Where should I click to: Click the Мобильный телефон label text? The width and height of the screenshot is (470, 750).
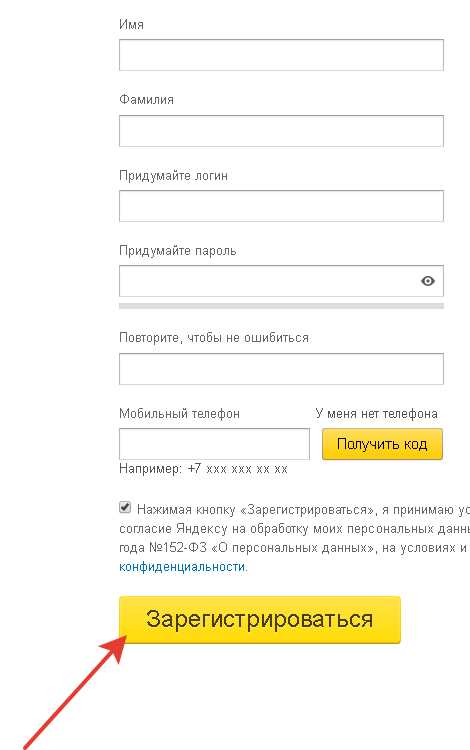click(x=179, y=413)
